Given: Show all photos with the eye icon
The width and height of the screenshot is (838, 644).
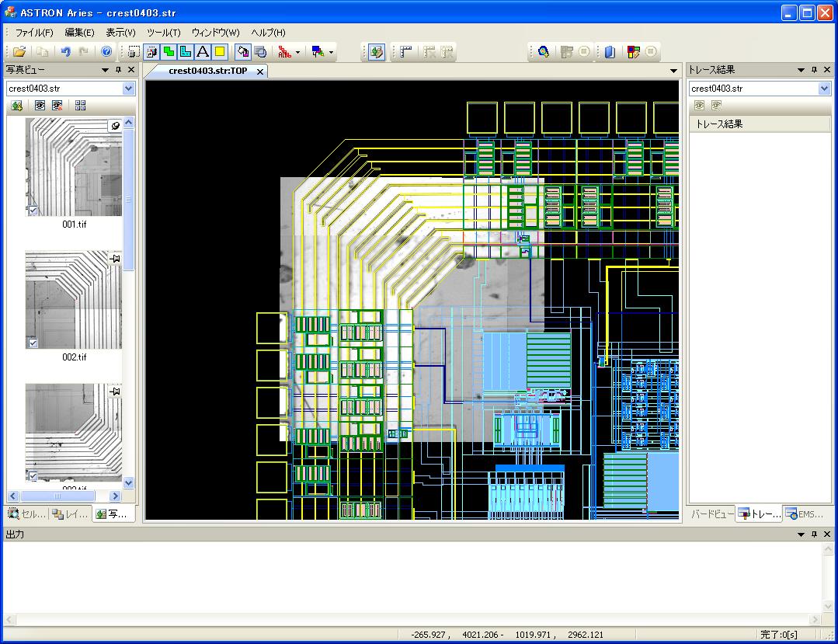Looking at the screenshot, I should point(40,106).
